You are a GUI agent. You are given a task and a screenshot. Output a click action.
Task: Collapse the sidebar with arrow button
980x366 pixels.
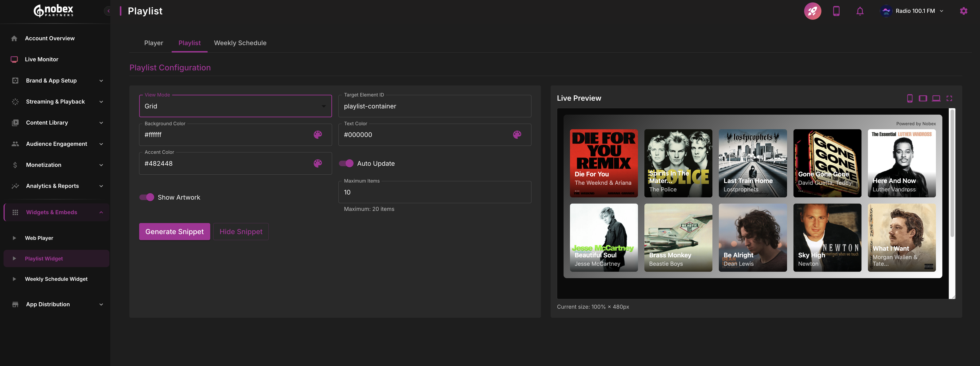108,11
